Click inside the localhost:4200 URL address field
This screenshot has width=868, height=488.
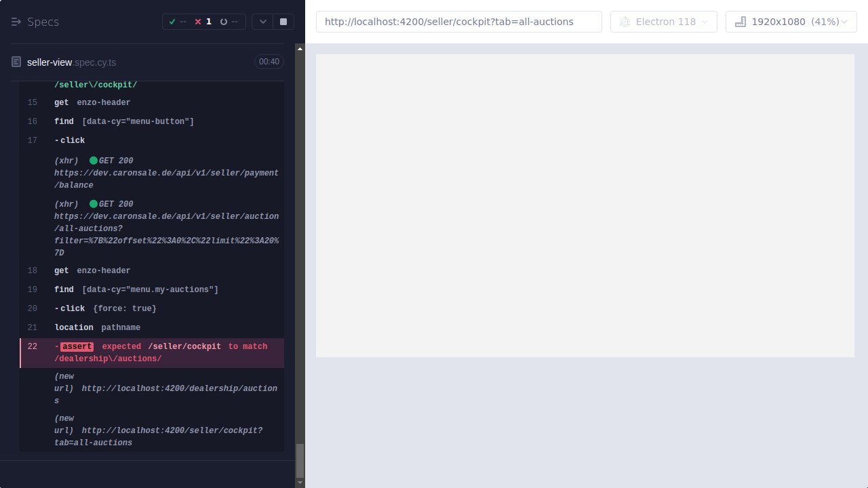pyautogui.click(x=458, y=21)
